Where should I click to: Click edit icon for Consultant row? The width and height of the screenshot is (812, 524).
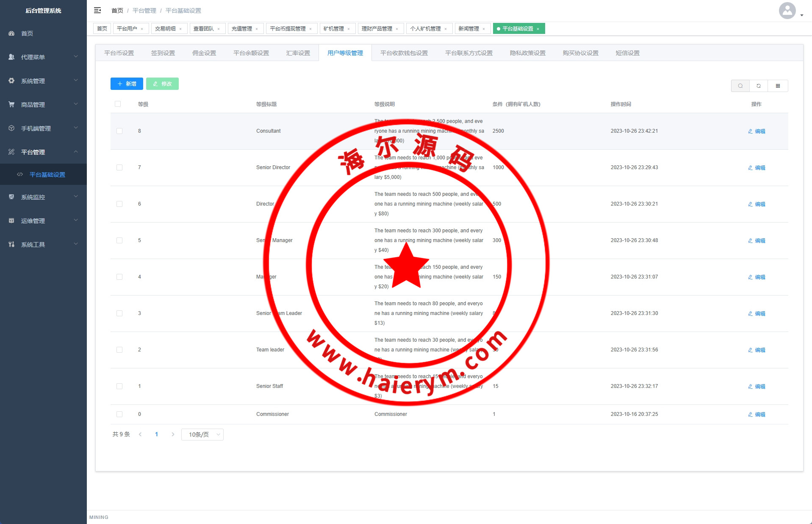click(750, 131)
